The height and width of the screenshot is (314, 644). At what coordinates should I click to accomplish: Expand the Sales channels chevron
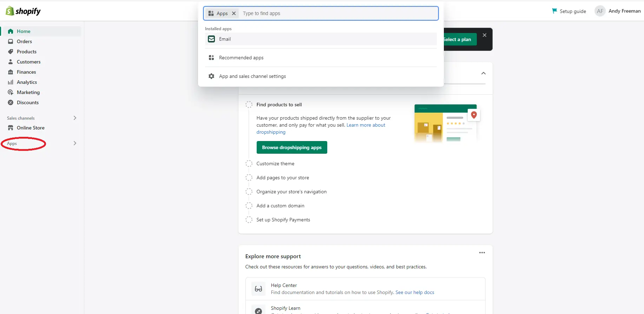(x=75, y=118)
